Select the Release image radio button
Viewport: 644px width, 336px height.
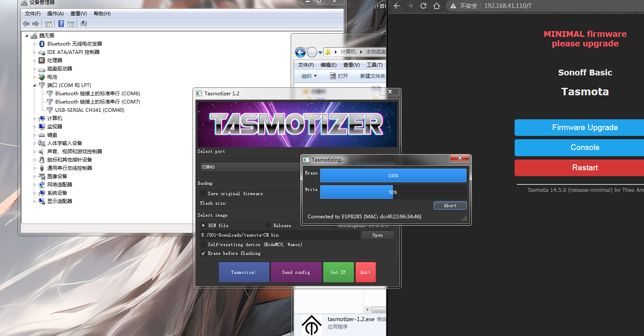pos(268,225)
